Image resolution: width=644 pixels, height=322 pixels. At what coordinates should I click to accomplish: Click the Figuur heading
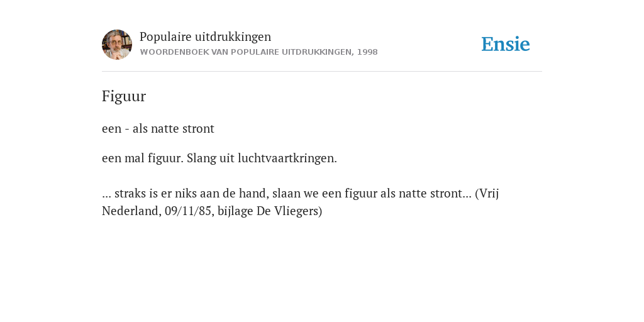pos(124,96)
